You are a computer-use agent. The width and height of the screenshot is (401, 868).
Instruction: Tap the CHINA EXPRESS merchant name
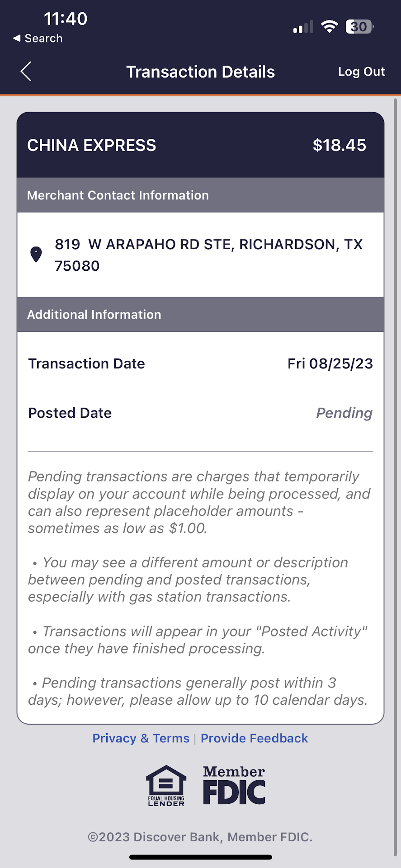click(92, 145)
